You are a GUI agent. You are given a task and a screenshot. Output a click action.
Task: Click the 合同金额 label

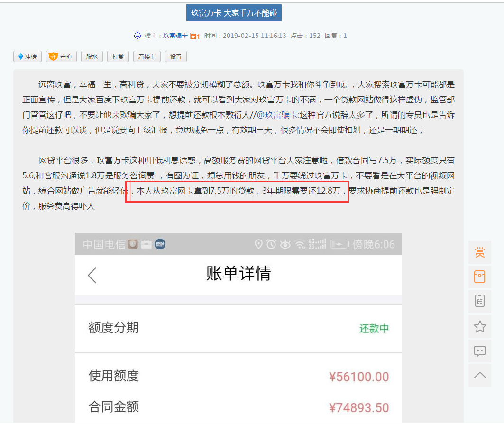coord(113,406)
